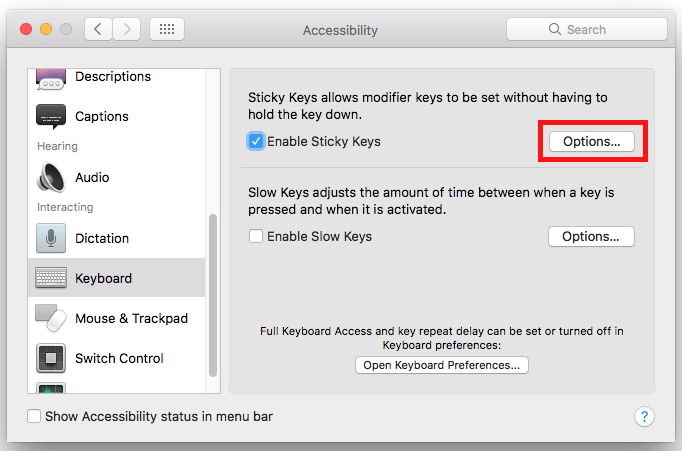Select the Keyboard icon in sidebar
Screen dimensions: 682x451
pos(51,278)
